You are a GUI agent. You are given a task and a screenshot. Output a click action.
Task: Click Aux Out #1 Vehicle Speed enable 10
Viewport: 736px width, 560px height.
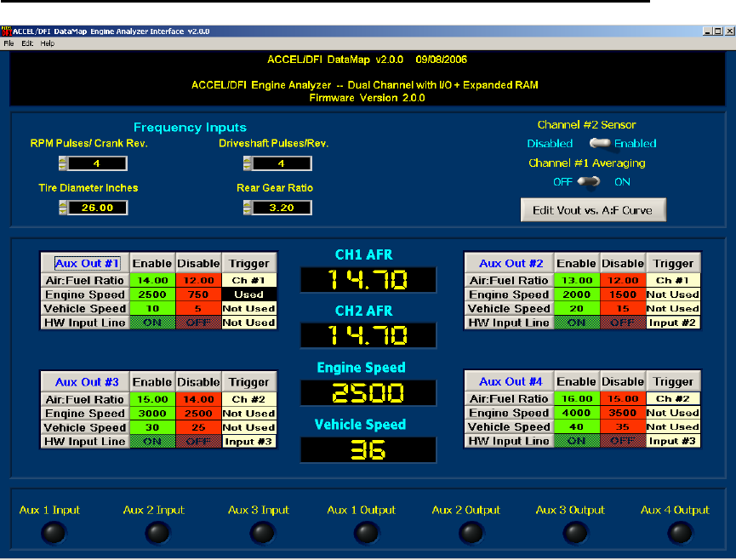[152, 308]
